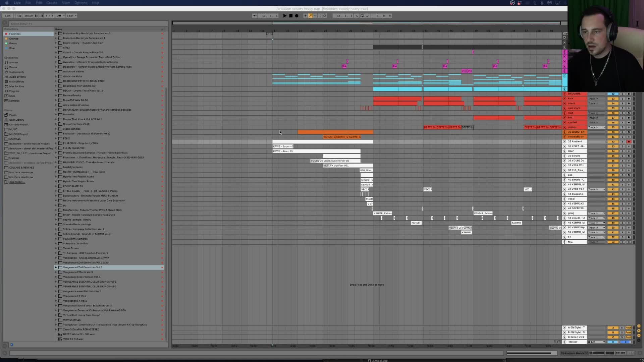This screenshot has width=644, height=362.
Task: Click the Arrangement Record button
Action: [x=297, y=16]
